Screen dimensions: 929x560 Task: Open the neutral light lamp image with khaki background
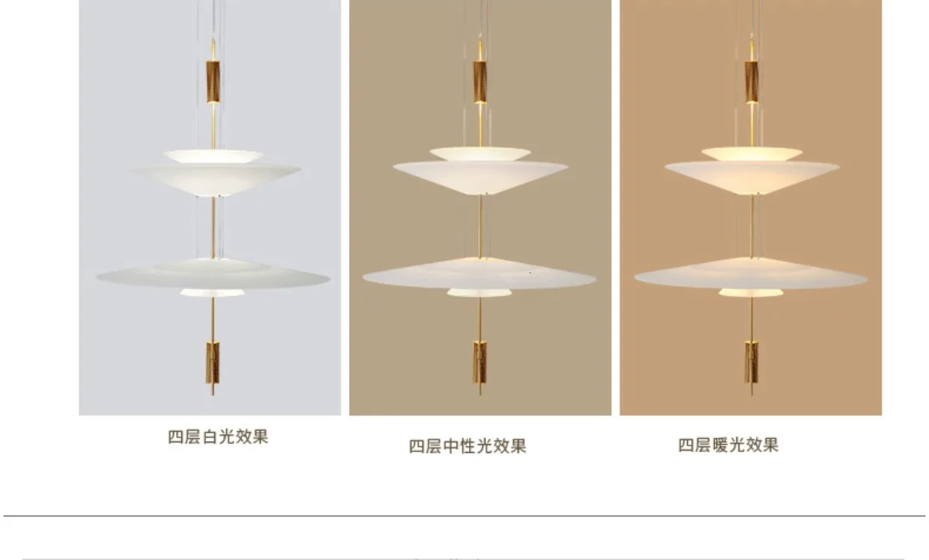480,207
